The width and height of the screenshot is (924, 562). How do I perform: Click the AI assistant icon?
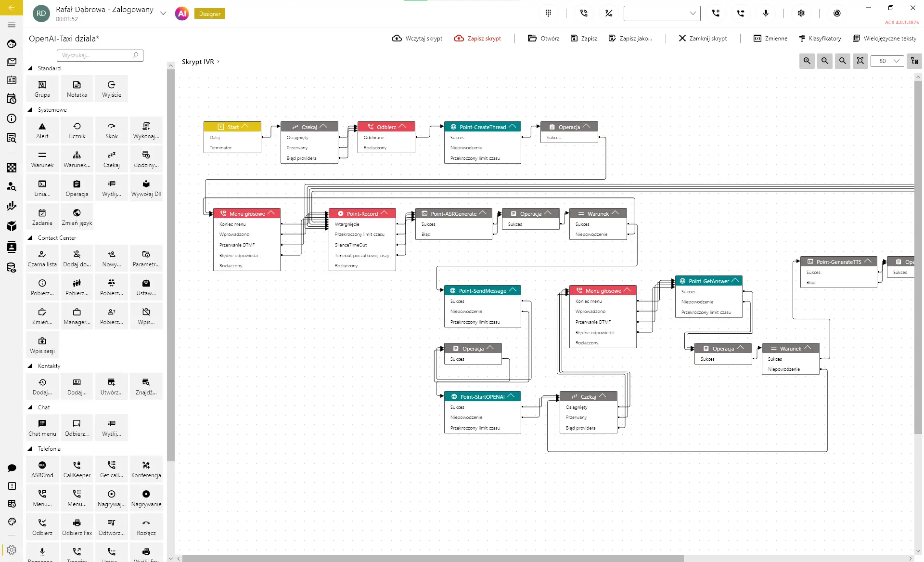pyautogui.click(x=182, y=13)
